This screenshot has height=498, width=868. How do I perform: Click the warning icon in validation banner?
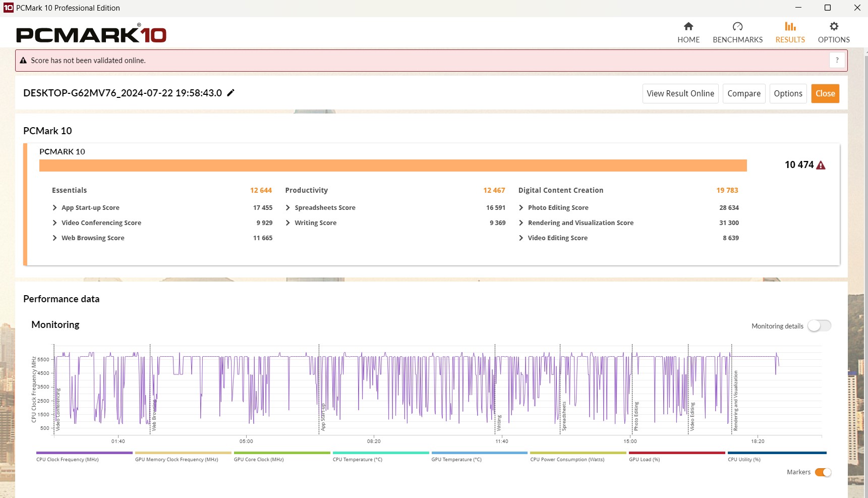23,61
